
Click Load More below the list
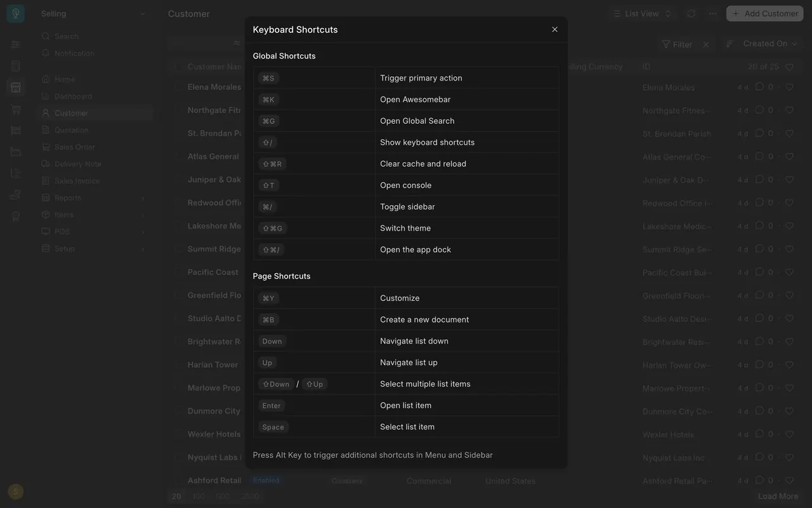(778, 497)
